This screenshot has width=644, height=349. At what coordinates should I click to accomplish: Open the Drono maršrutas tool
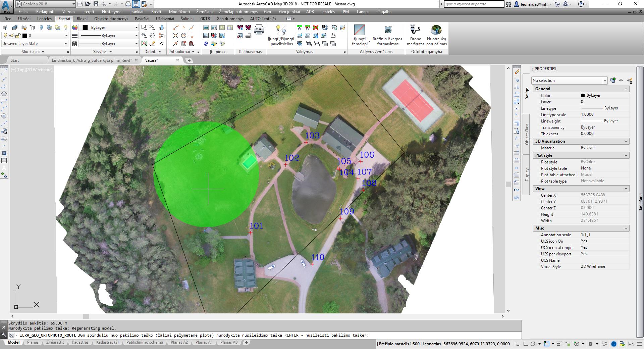tap(415, 35)
